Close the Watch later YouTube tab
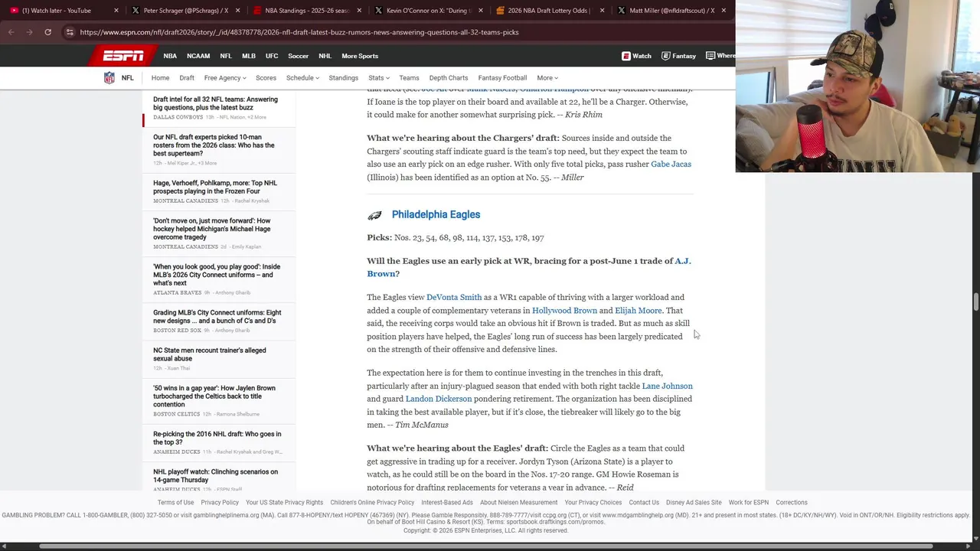 coord(116,11)
